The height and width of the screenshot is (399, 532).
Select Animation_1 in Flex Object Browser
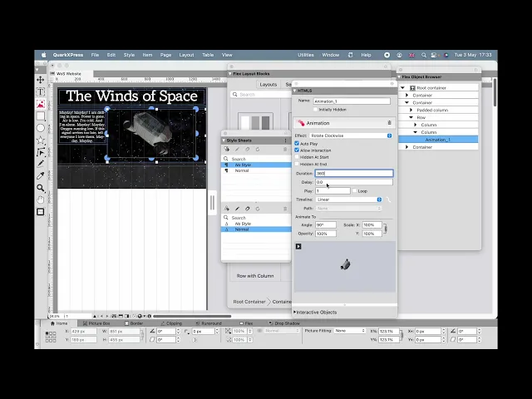[438, 140]
